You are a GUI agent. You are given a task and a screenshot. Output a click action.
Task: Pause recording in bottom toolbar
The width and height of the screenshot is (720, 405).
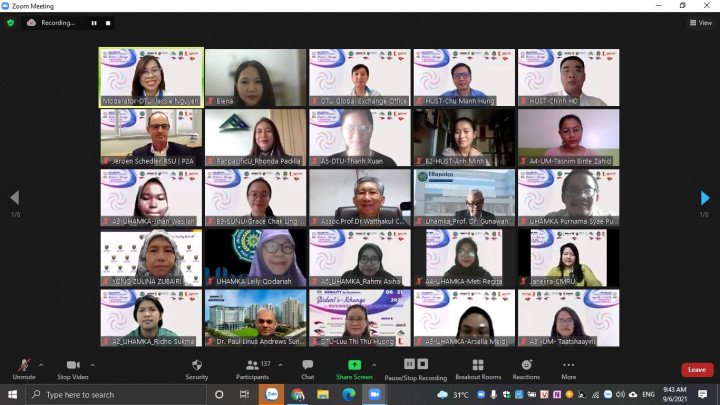(x=409, y=364)
